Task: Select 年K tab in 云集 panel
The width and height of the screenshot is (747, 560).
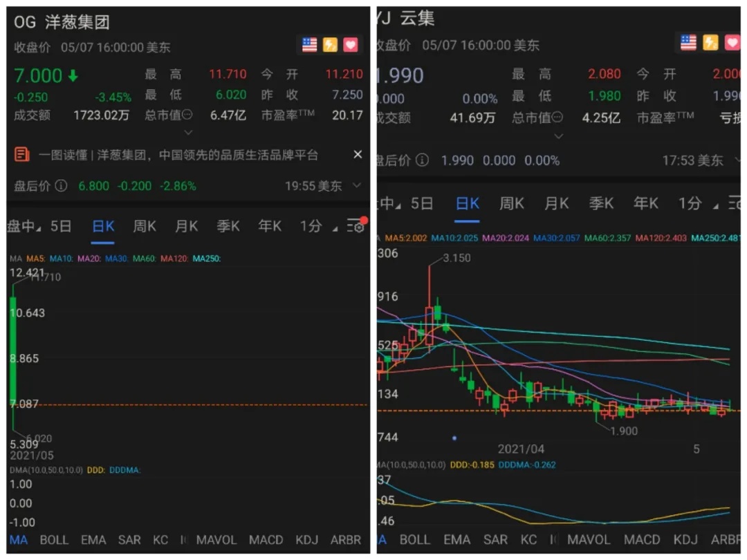Action: point(645,204)
